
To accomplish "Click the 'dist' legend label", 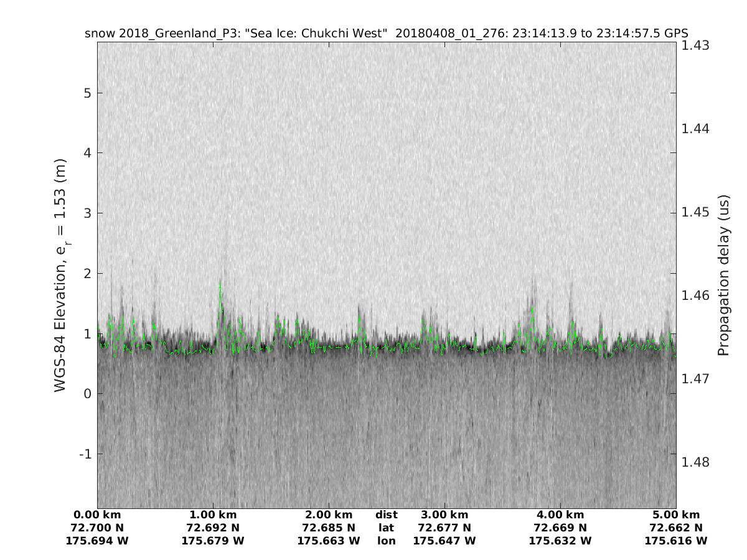I will pos(386,515).
